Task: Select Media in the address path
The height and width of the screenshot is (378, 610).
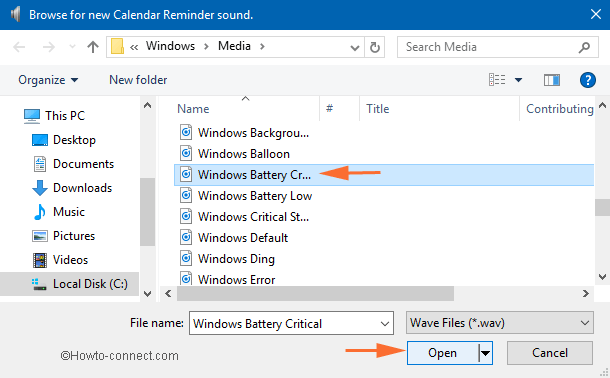Action: 234,46
